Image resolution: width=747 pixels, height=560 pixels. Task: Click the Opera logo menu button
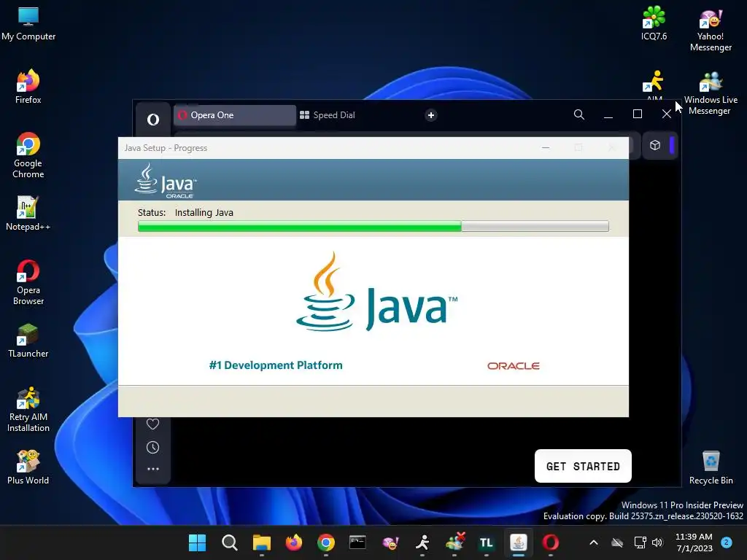tap(153, 119)
